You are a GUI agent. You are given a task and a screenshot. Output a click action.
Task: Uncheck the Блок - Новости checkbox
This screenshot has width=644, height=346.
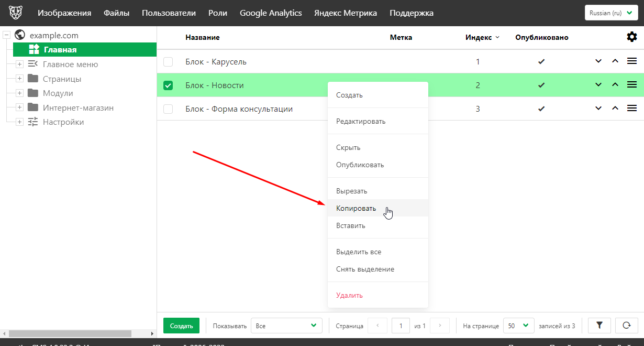168,85
